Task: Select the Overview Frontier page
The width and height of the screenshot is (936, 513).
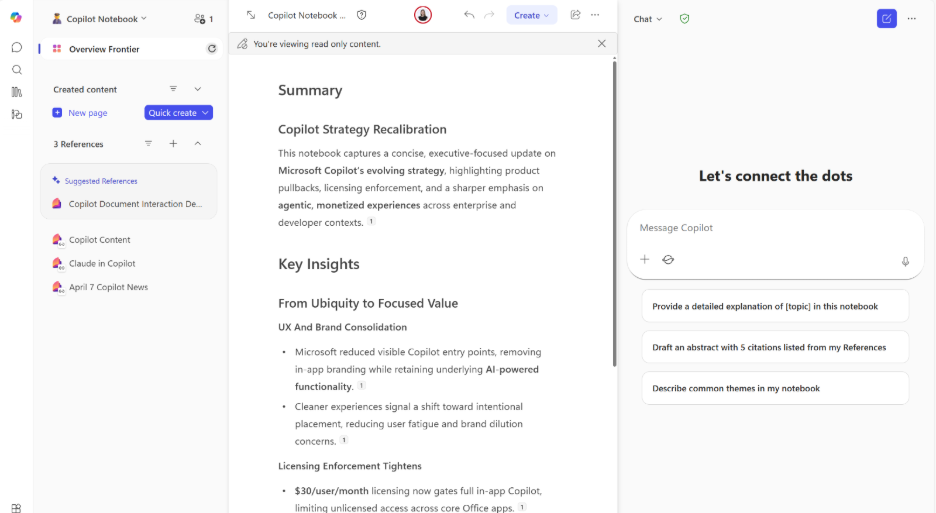Action: [x=131, y=49]
